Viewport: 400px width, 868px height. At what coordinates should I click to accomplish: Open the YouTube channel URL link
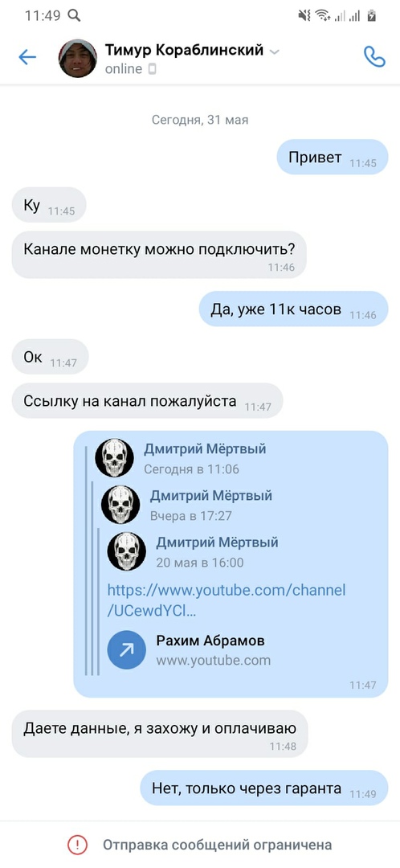227,600
